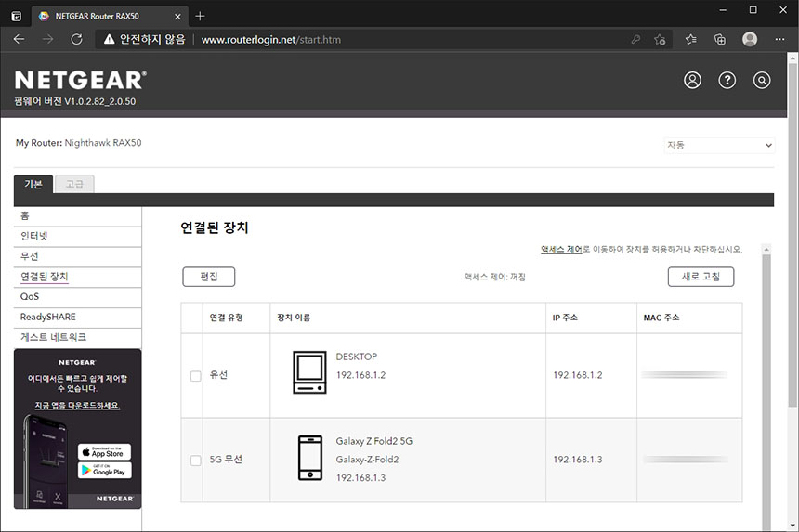
Task: Open browser settings and more menu
Action: [779, 39]
